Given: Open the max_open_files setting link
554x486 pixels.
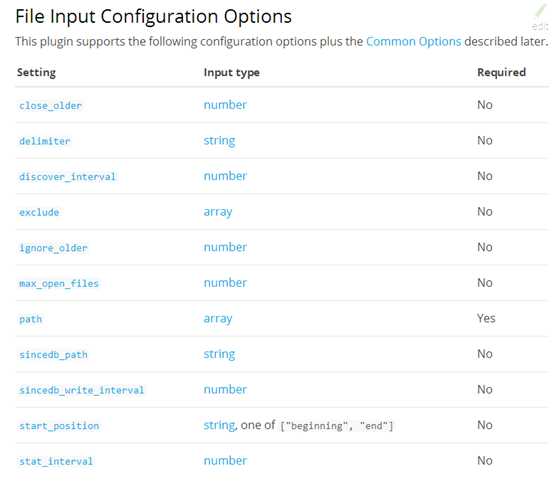Looking at the screenshot, I should [x=59, y=284].
